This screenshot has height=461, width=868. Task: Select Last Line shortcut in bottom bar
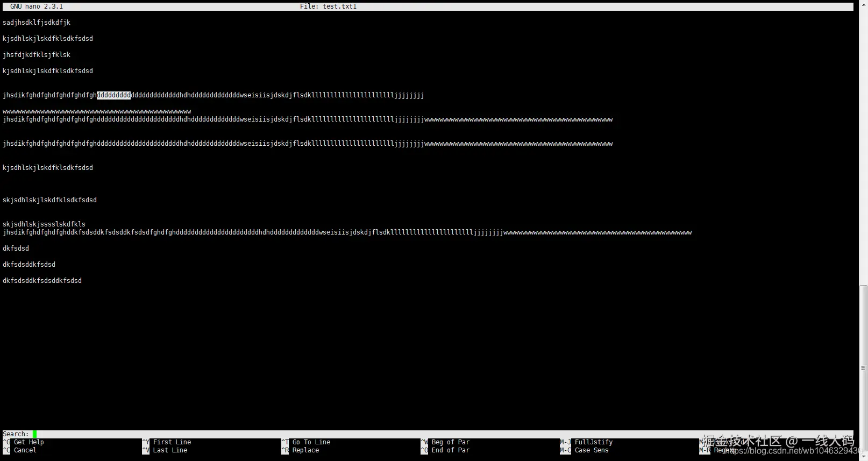coord(165,450)
